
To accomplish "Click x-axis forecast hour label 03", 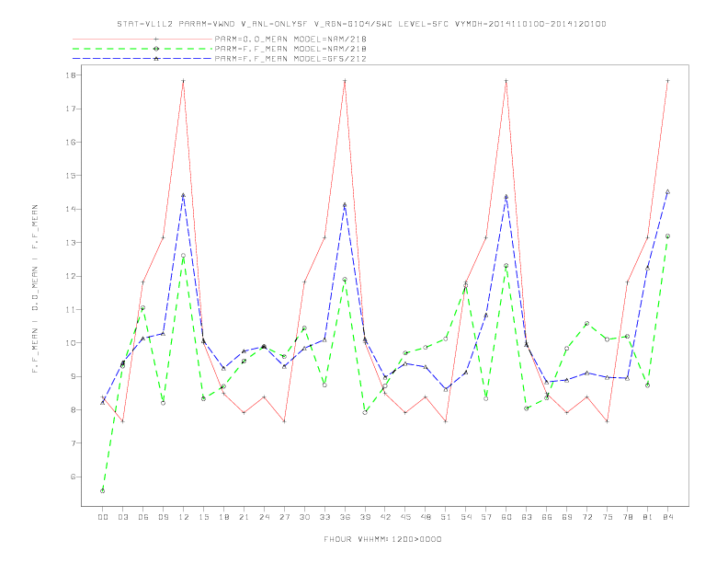I will pyautogui.click(x=122, y=517).
